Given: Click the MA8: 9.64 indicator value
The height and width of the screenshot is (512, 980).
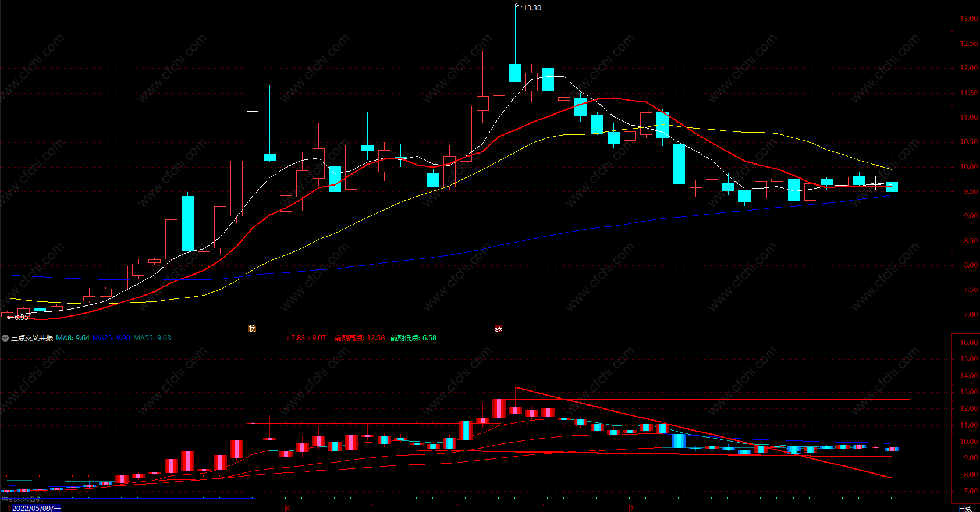Looking at the screenshot, I should point(73,338).
